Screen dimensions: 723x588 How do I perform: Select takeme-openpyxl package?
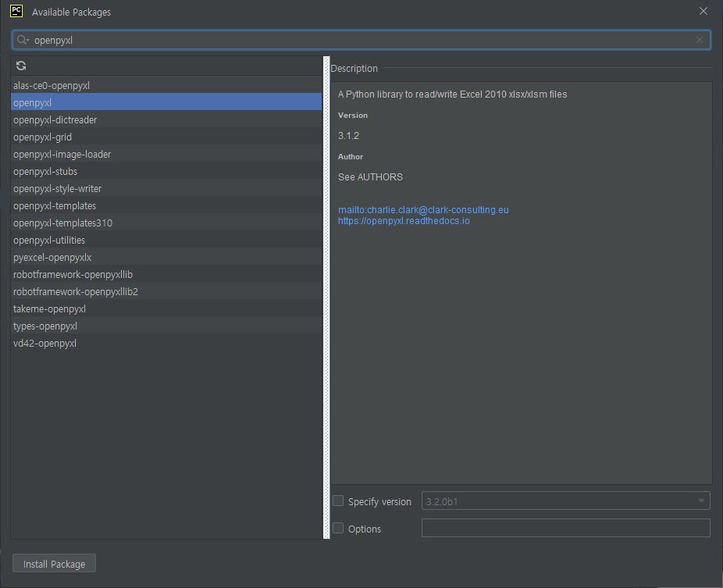[166, 309]
